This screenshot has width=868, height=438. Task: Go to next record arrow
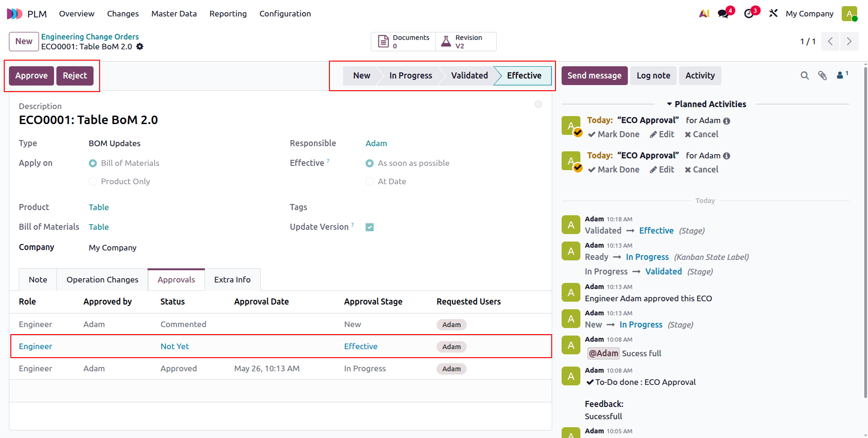[849, 41]
